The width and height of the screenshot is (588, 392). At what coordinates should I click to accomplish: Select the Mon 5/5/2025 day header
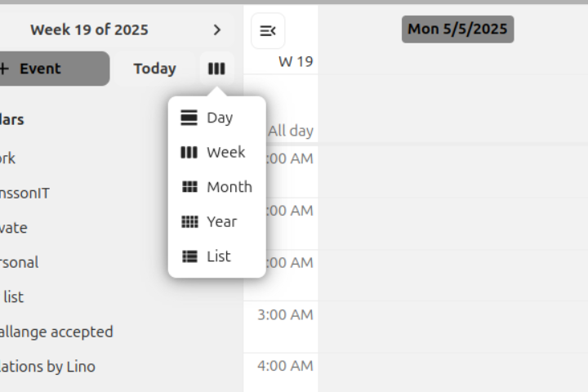[x=457, y=29]
